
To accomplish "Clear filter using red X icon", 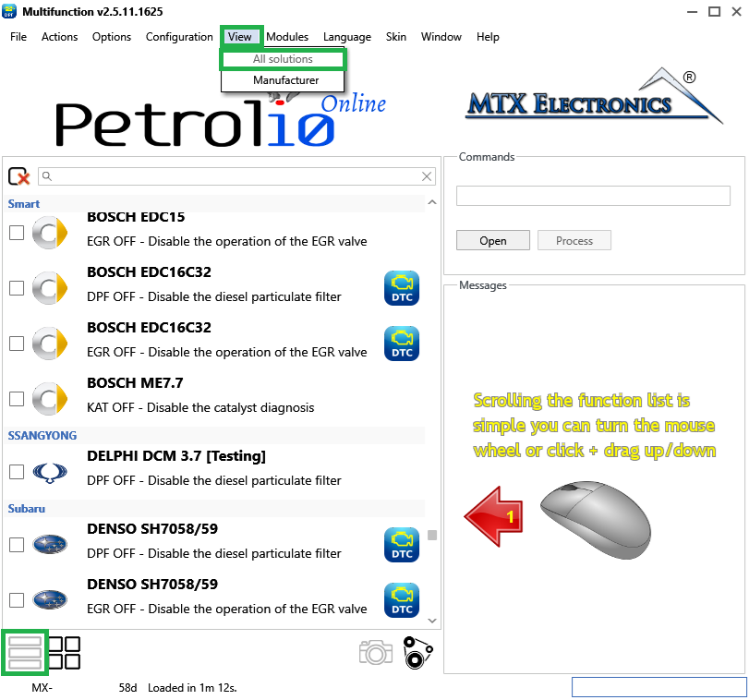I will (18, 176).
